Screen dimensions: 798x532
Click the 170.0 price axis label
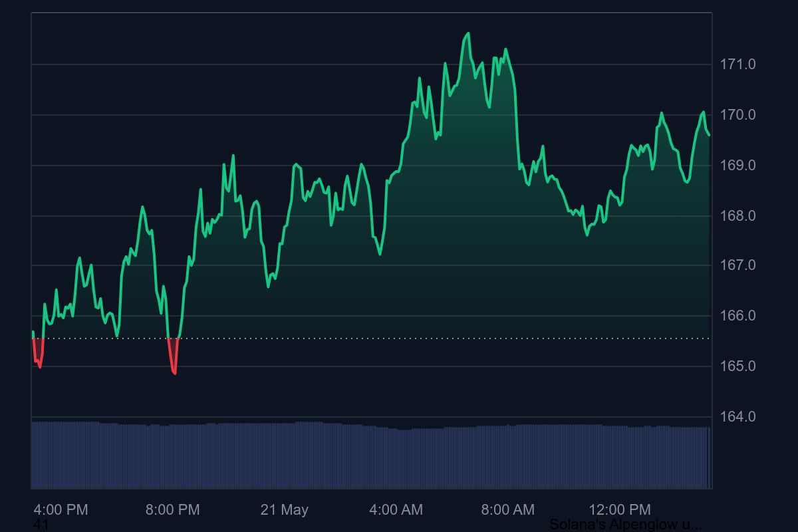pos(737,115)
